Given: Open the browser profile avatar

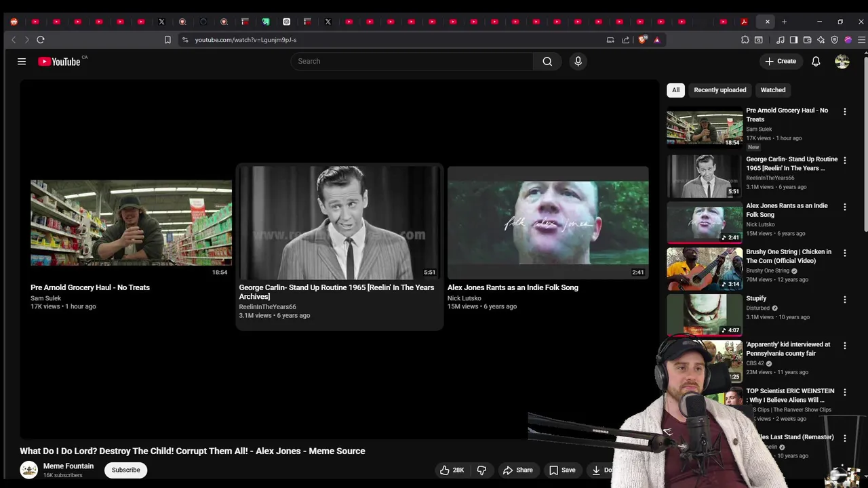Looking at the screenshot, I should coord(848,40).
